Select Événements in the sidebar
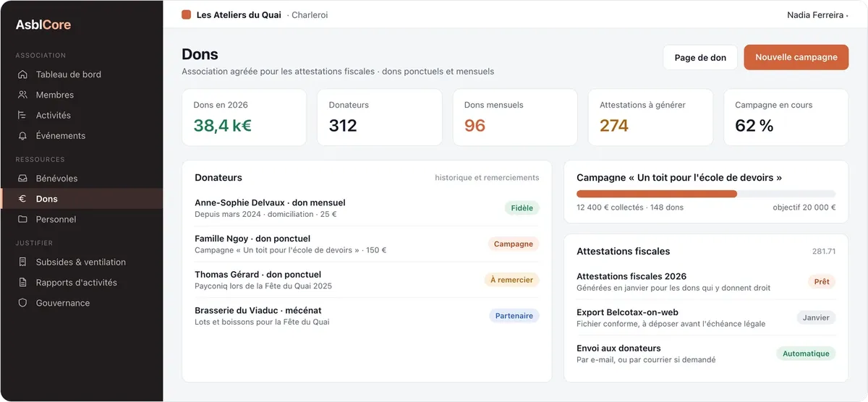Screen dimensions: 868x402 (x=82, y=135)
